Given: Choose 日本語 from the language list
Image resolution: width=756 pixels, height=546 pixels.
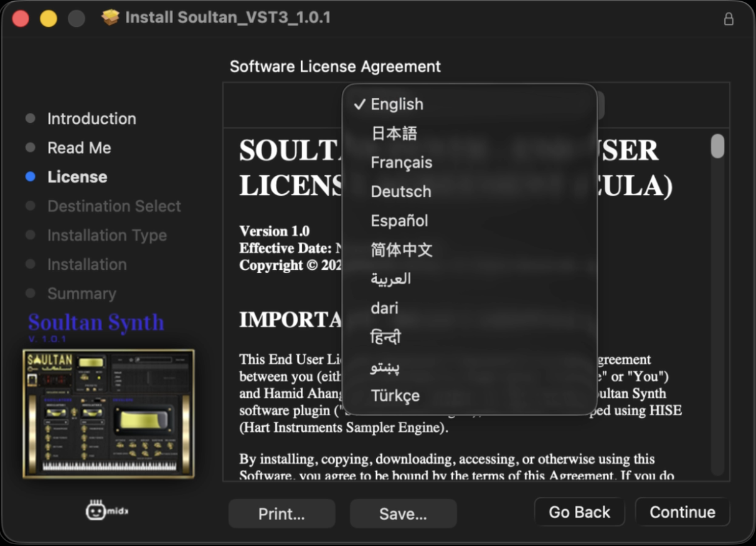Looking at the screenshot, I should point(470,133).
